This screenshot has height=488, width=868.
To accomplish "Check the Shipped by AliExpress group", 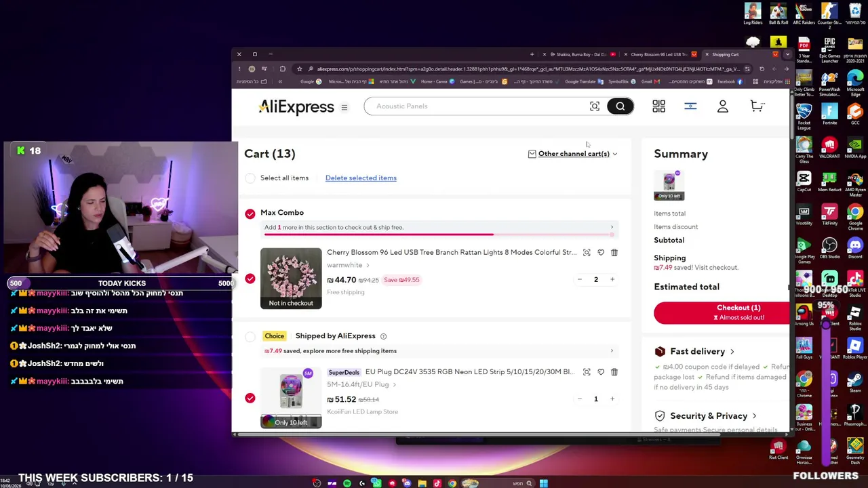I will 250,337.
